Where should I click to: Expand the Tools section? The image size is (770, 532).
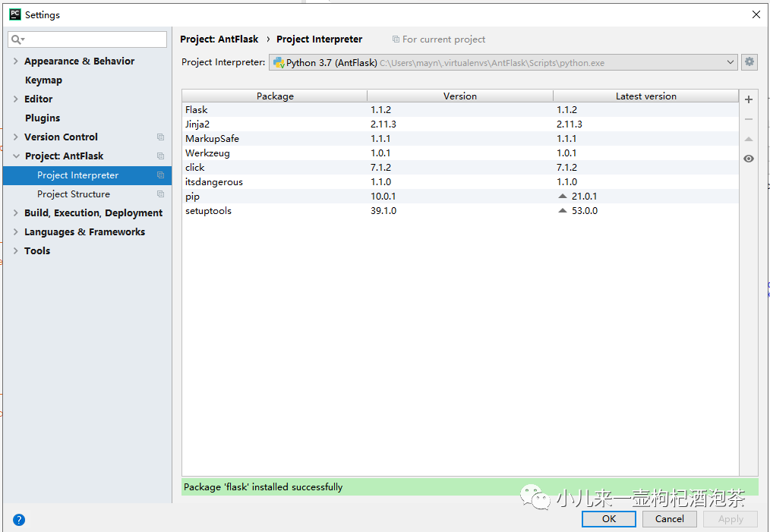pyautogui.click(x=16, y=250)
